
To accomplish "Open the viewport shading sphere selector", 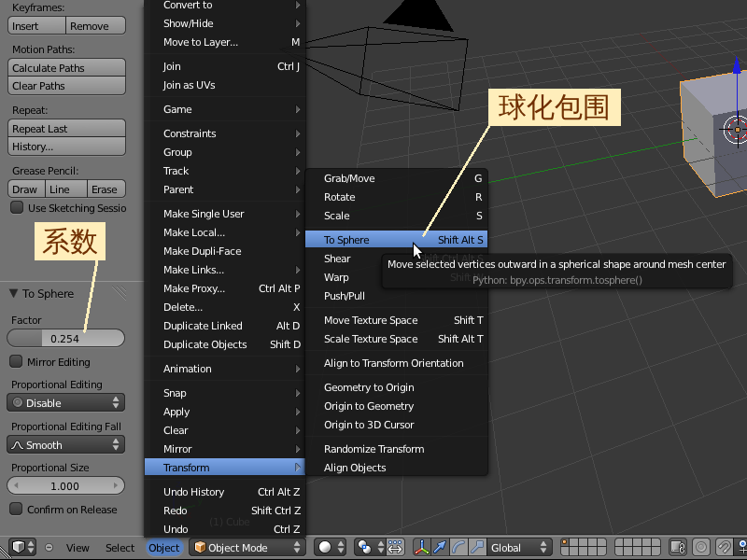I will pos(331,547).
